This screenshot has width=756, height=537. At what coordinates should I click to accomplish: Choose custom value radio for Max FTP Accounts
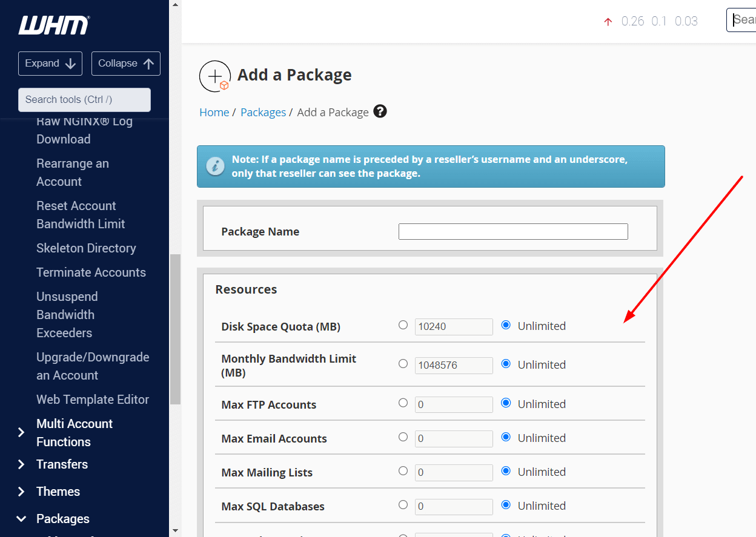point(403,403)
